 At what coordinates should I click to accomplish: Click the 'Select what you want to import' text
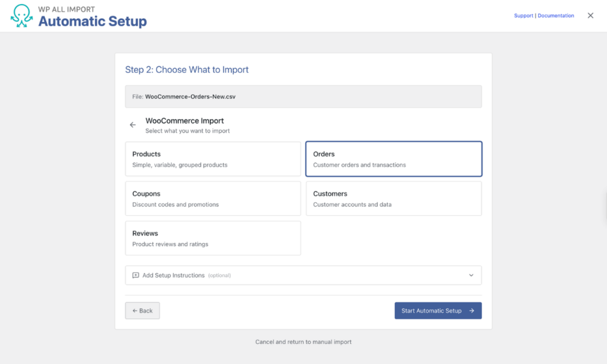click(187, 131)
